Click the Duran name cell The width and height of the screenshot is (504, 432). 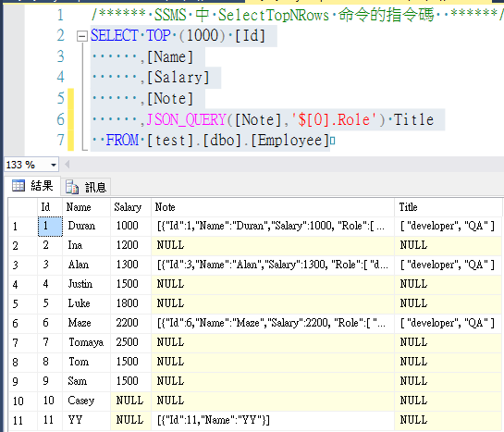pyautogui.click(x=86, y=227)
